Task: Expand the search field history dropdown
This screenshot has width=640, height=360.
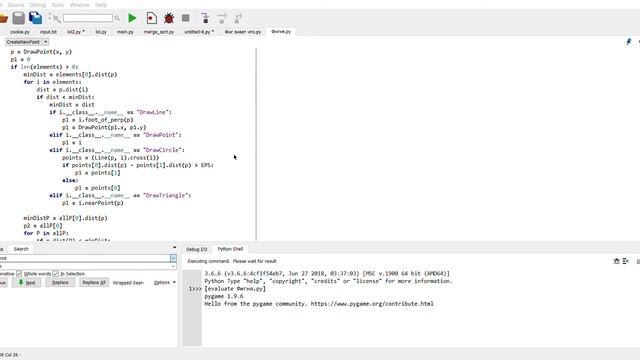Action: click(173, 258)
